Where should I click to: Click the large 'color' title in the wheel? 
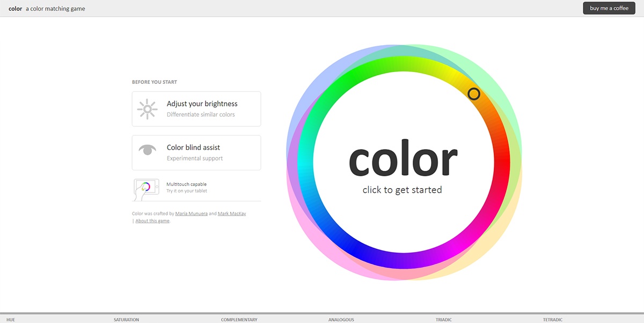click(x=403, y=159)
